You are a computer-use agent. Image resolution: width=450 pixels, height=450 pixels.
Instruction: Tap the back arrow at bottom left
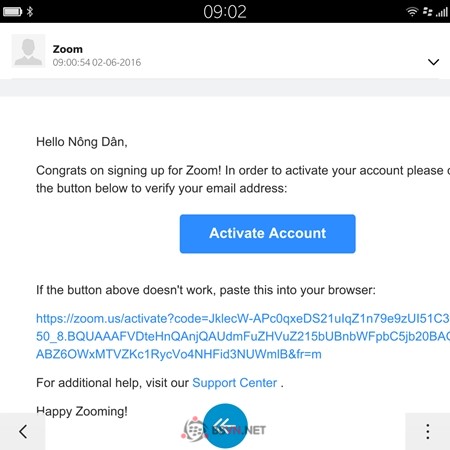tap(23, 431)
